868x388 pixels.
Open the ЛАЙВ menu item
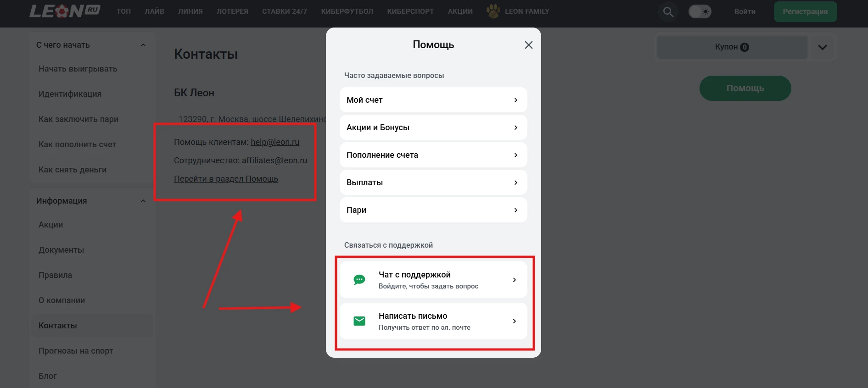154,11
